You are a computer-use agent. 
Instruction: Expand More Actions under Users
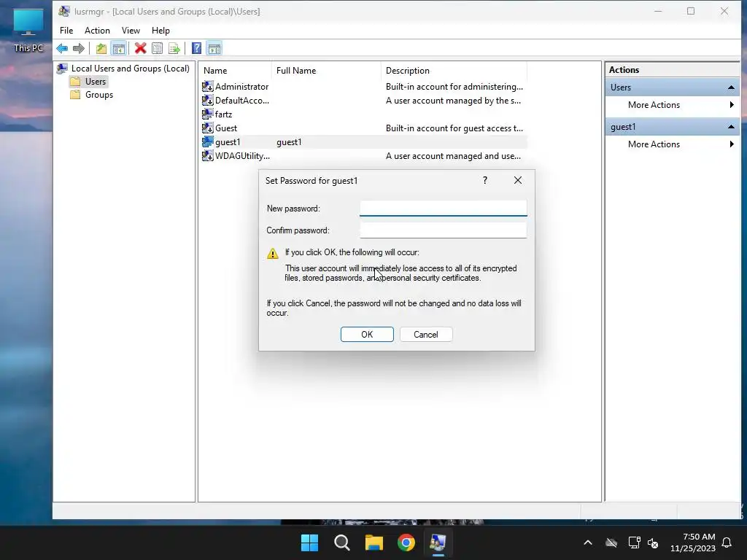[672, 105]
